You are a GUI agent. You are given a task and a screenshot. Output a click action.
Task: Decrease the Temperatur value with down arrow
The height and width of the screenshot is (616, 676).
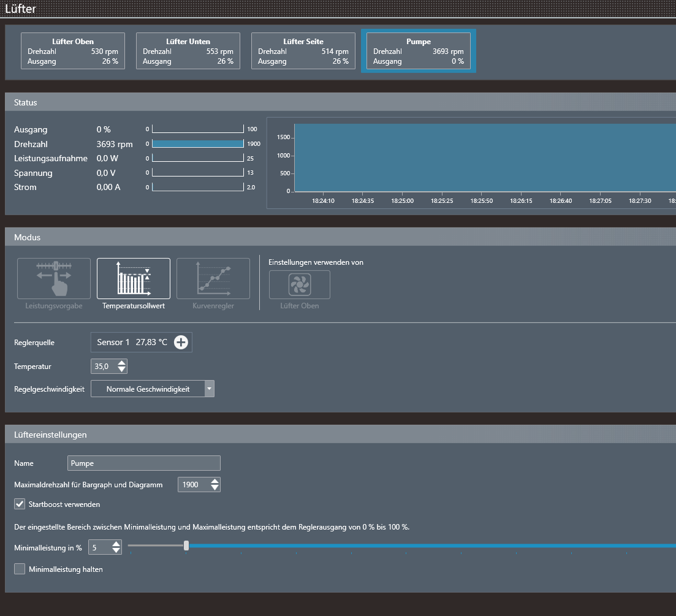pyautogui.click(x=121, y=370)
